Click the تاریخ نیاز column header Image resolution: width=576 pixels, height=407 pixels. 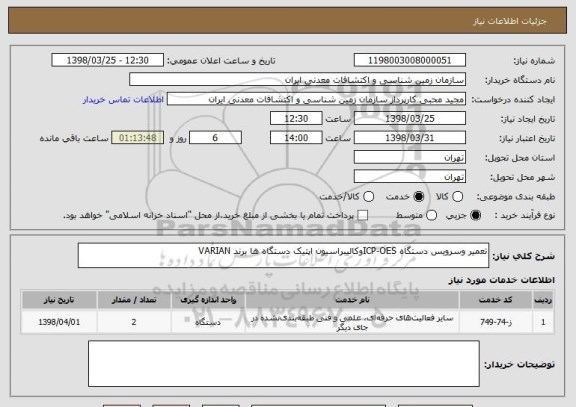[x=59, y=300]
